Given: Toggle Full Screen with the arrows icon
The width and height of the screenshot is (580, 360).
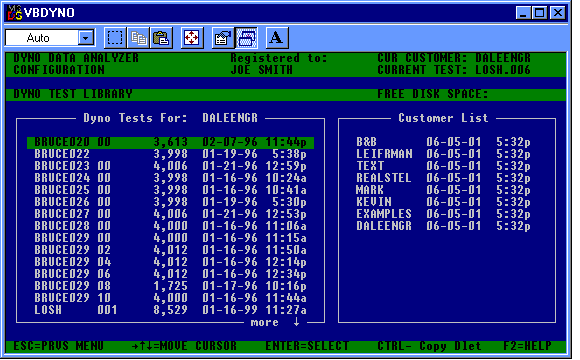Looking at the screenshot, I should click(192, 38).
